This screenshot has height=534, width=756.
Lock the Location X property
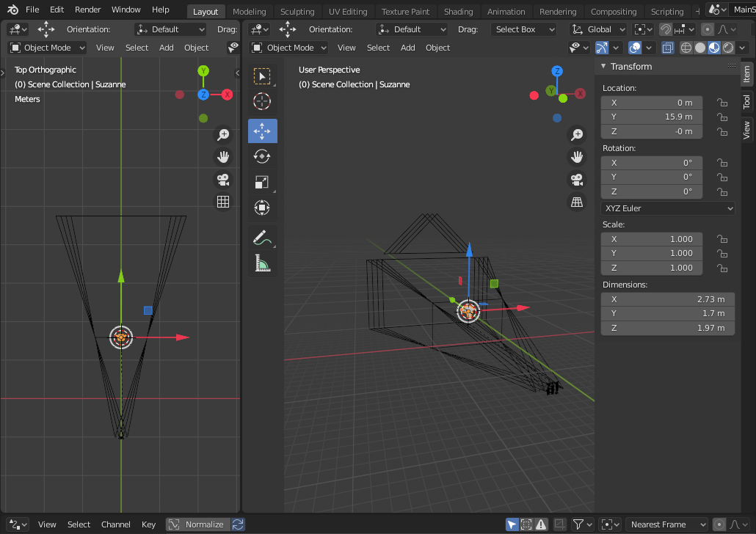click(722, 103)
